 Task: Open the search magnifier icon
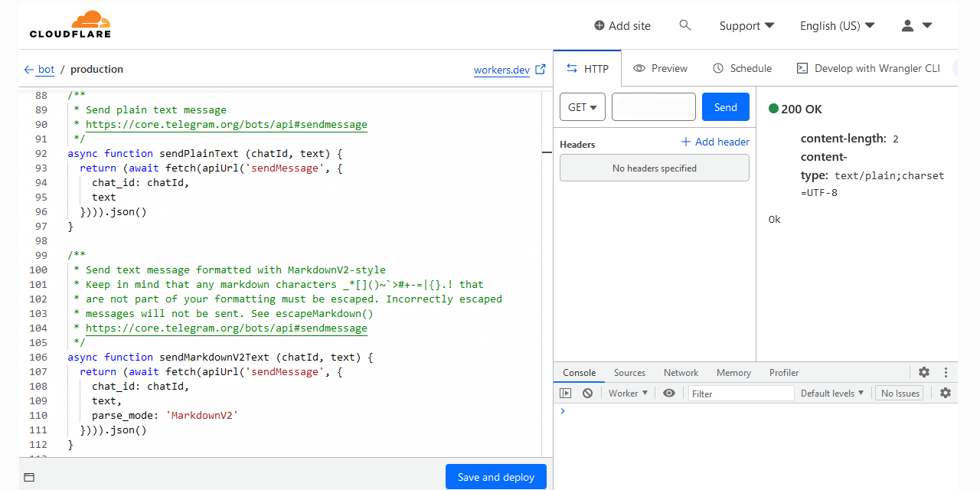tap(685, 25)
